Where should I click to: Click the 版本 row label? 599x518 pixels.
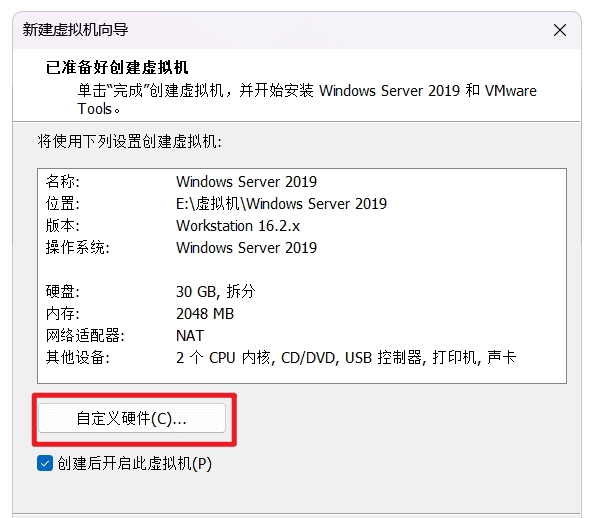click(x=63, y=226)
